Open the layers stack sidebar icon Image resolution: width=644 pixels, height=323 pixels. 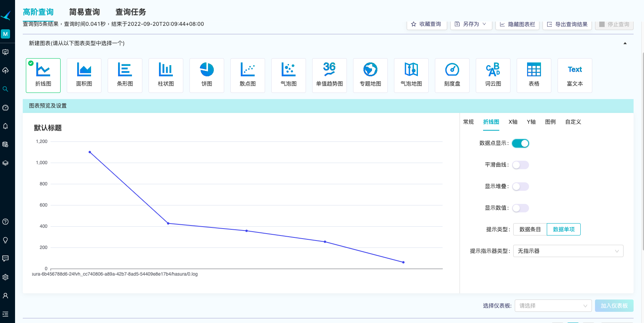tap(5, 163)
